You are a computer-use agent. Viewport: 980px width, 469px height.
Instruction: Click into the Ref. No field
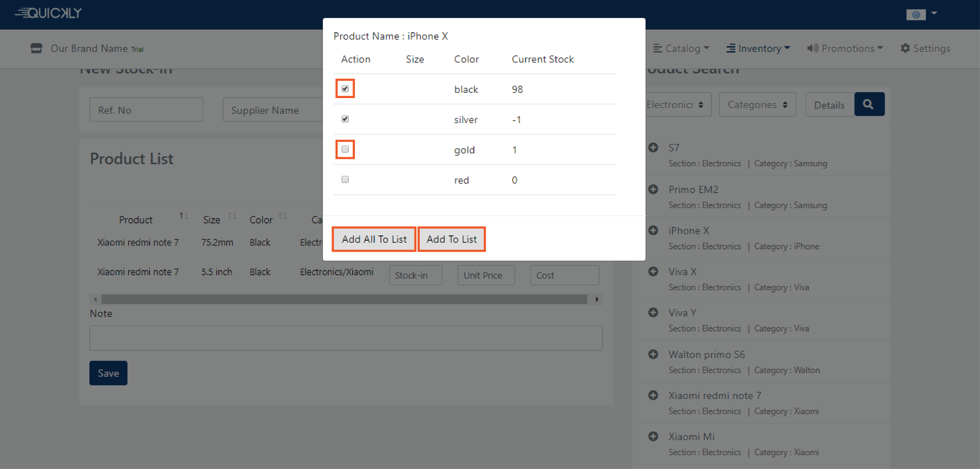pyautogui.click(x=146, y=110)
